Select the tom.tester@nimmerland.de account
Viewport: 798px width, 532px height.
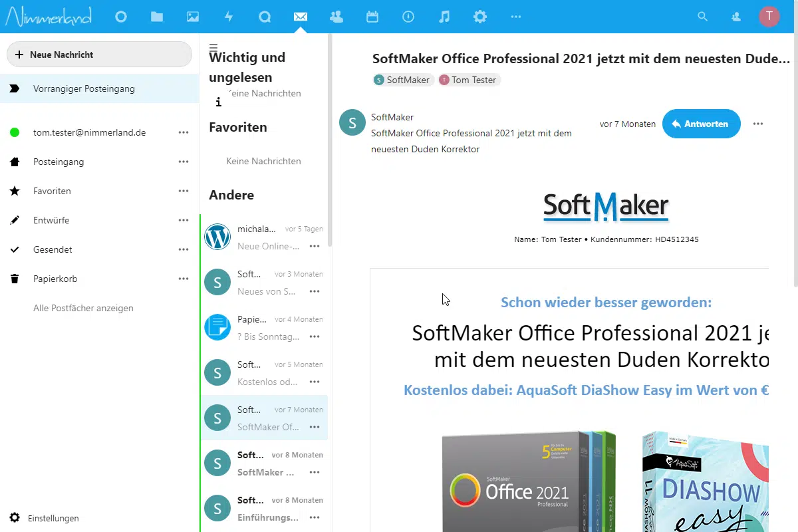click(x=89, y=132)
